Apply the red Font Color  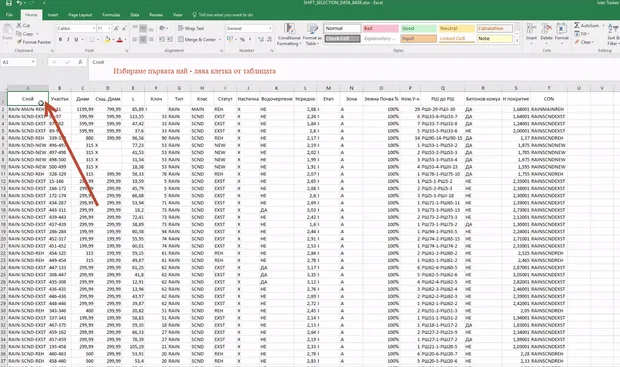click(x=120, y=40)
